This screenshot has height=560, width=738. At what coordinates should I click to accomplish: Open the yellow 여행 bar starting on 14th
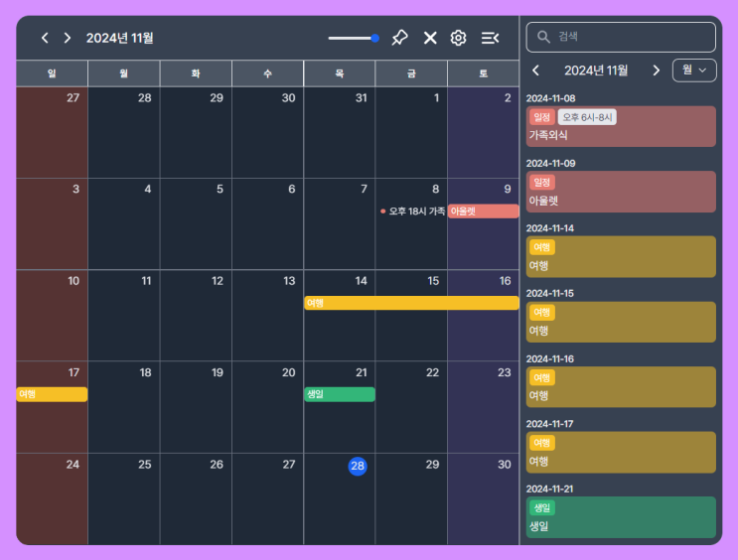pyautogui.click(x=411, y=303)
